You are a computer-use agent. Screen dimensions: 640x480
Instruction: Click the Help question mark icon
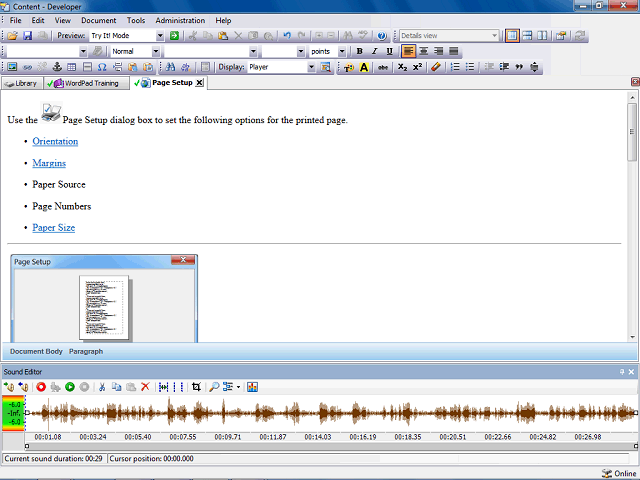click(x=382, y=36)
